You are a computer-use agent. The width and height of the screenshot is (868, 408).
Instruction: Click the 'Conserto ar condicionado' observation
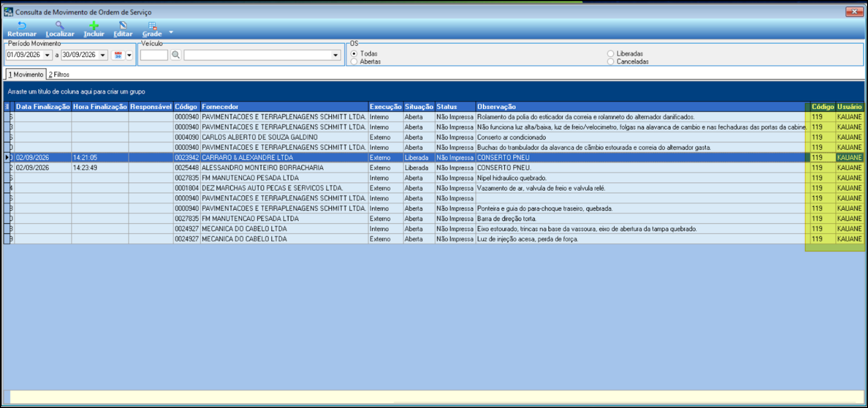pyautogui.click(x=512, y=138)
